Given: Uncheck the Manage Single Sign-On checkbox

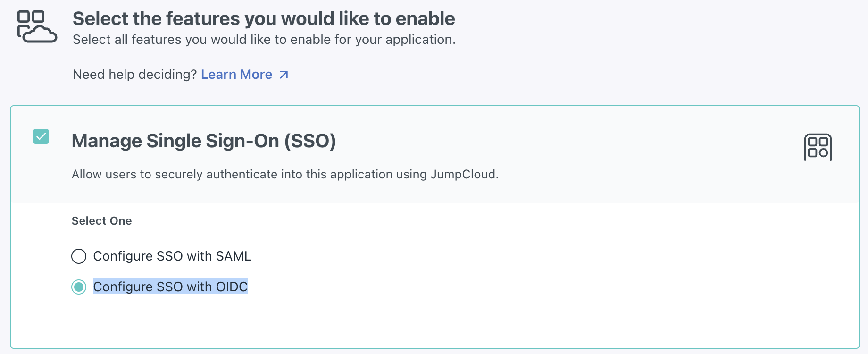Looking at the screenshot, I should click(x=41, y=136).
